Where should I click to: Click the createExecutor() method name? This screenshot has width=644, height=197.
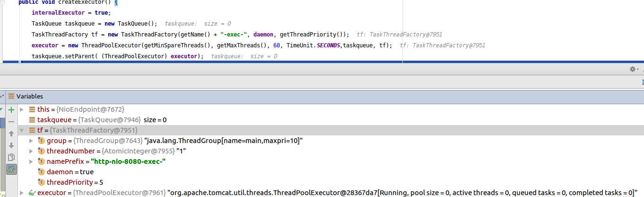(84, 2)
